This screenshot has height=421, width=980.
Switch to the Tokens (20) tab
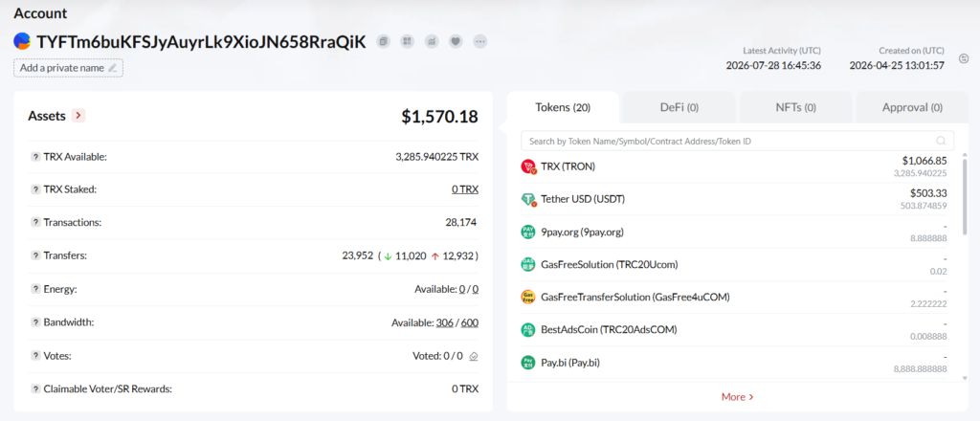pos(563,107)
